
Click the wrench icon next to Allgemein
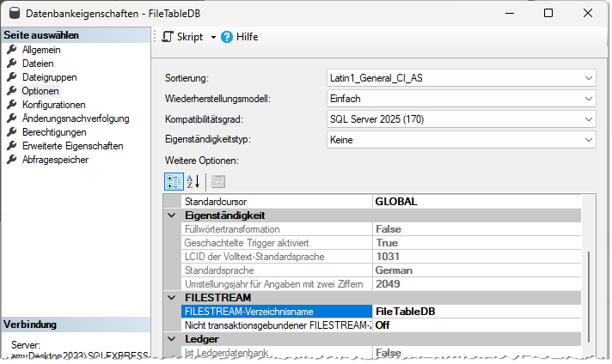coord(12,50)
